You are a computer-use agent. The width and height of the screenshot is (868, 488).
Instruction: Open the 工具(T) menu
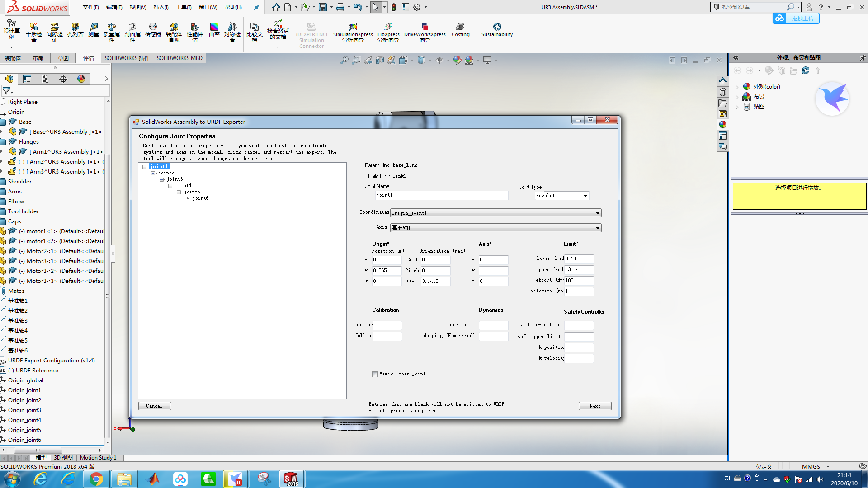(184, 7)
